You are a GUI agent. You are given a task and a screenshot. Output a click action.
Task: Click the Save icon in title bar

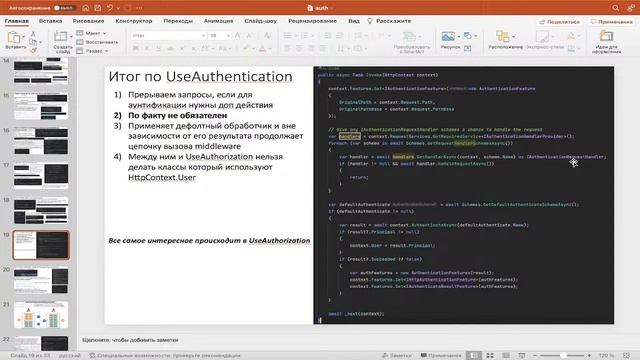pyautogui.click(x=98, y=8)
